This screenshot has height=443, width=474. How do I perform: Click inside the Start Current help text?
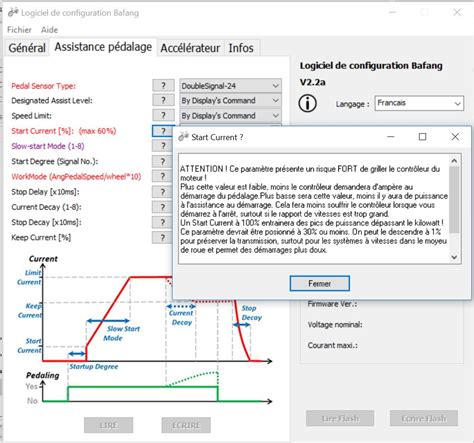click(314, 209)
